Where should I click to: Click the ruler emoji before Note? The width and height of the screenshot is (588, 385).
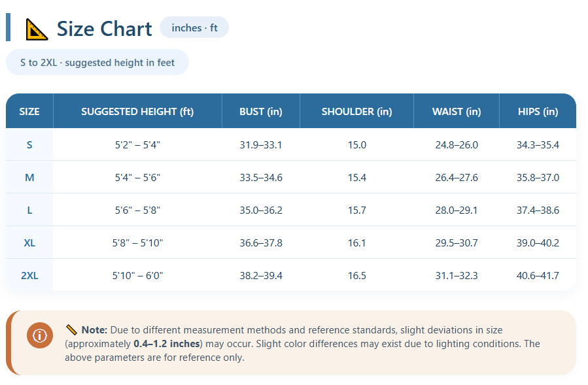71,330
